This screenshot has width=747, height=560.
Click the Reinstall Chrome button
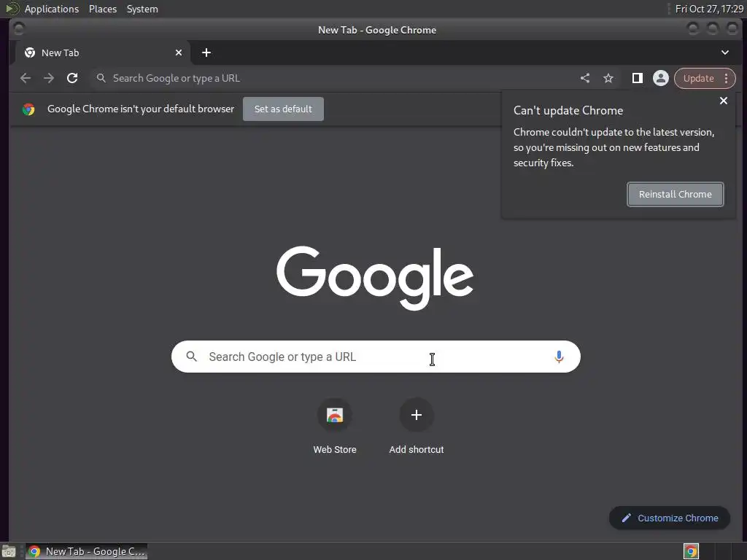tap(675, 194)
